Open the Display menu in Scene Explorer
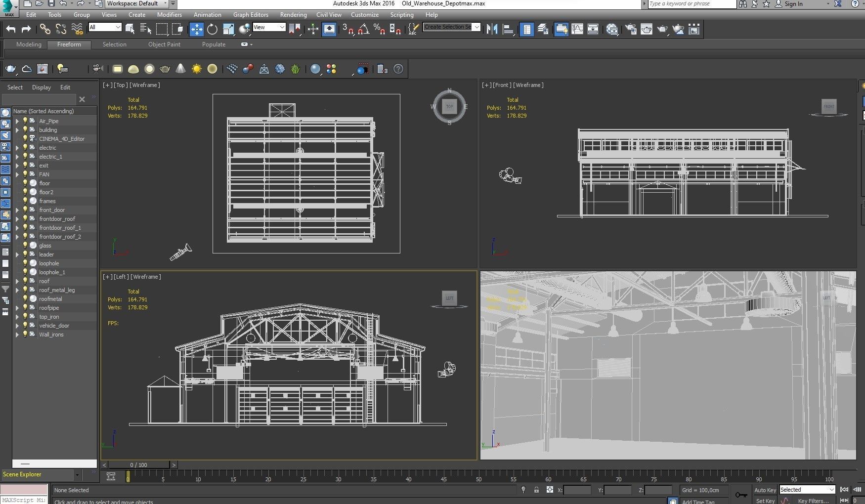This screenshot has height=504, width=865. click(x=42, y=87)
